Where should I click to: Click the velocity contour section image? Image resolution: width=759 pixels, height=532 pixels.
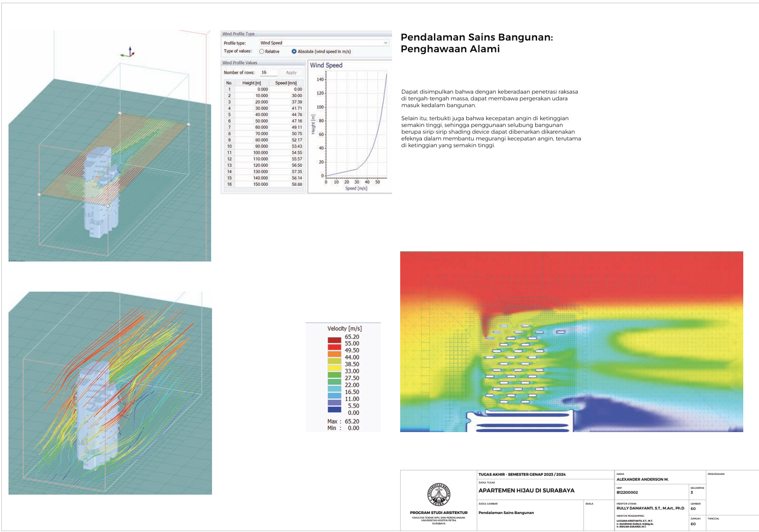(x=571, y=341)
